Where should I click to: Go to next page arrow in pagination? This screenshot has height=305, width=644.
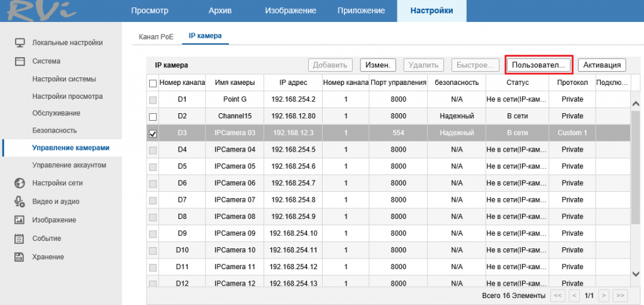[604, 295]
